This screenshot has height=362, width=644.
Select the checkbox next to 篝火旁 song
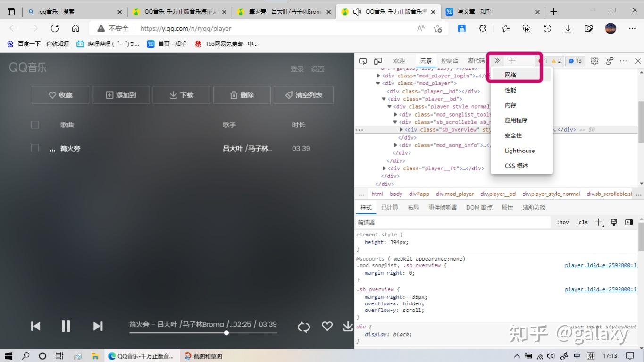pos(34,148)
